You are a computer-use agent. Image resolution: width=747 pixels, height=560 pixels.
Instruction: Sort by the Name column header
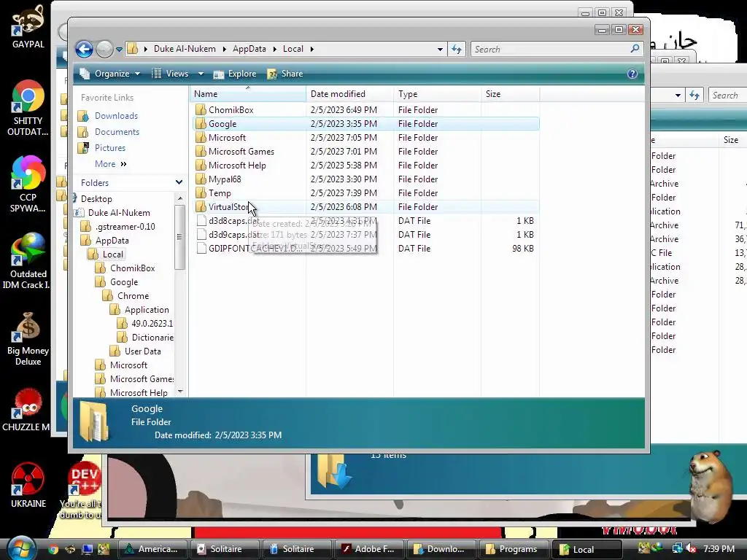pos(248,94)
